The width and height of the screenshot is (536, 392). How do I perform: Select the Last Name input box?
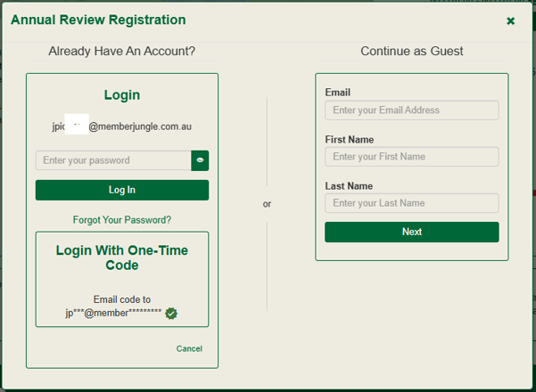(411, 203)
